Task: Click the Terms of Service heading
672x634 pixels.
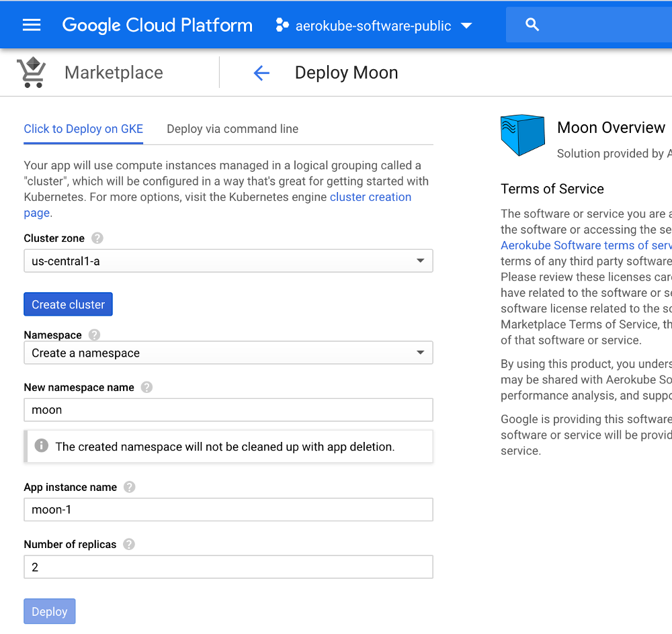Action: 552,189
